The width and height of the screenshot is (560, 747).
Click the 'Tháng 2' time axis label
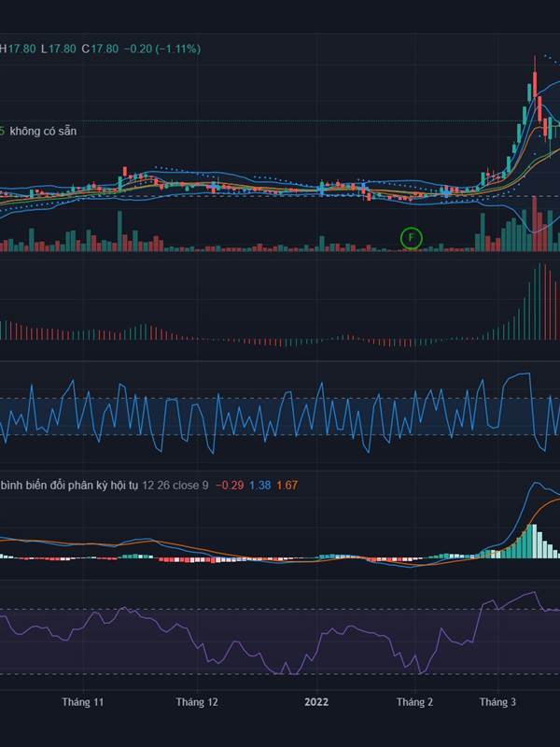pyautogui.click(x=414, y=702)
